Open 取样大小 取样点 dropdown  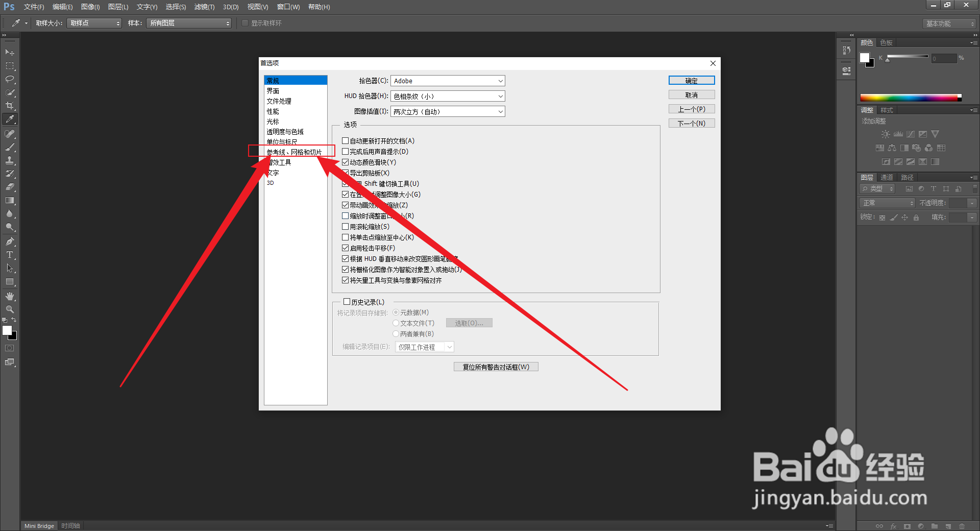[x=94, y=23]
